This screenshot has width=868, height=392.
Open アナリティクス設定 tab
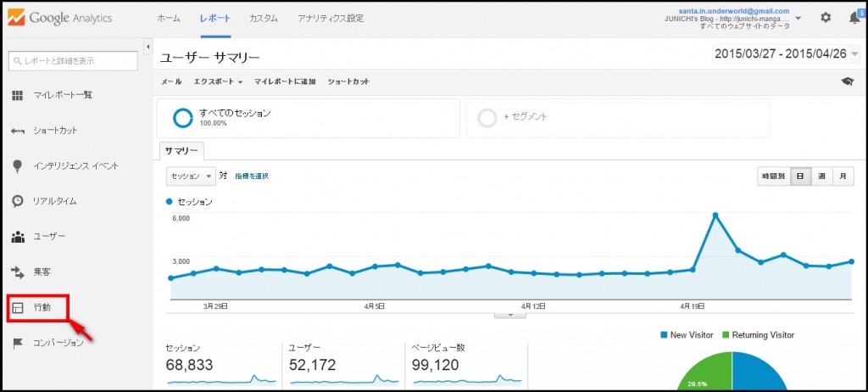(x=331, y=19)
